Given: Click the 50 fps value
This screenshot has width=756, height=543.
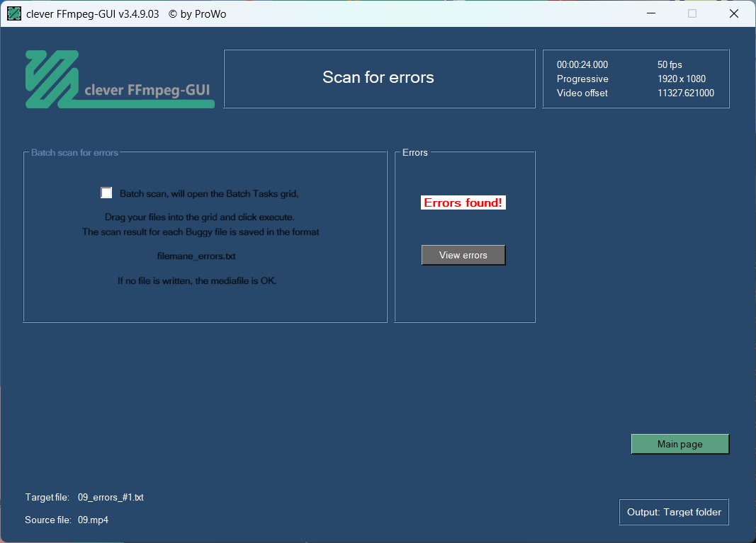Looking at the screenshot, I should [670, 64].
